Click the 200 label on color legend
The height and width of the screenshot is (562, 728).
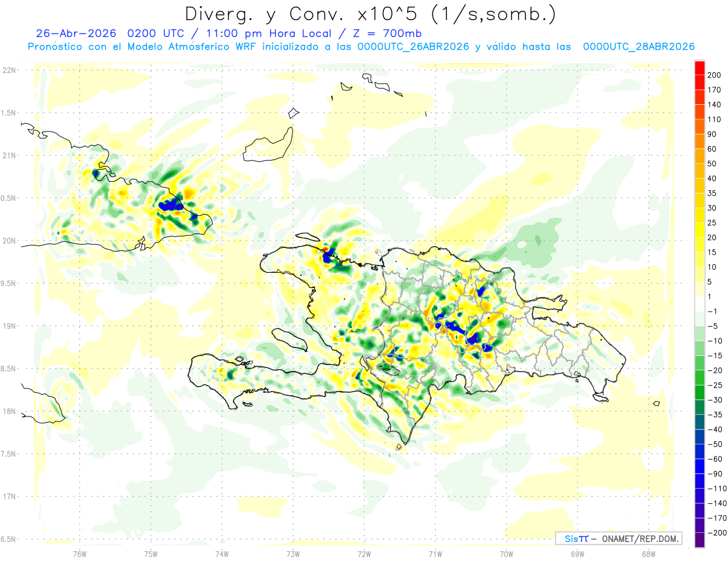coord(715,75)
